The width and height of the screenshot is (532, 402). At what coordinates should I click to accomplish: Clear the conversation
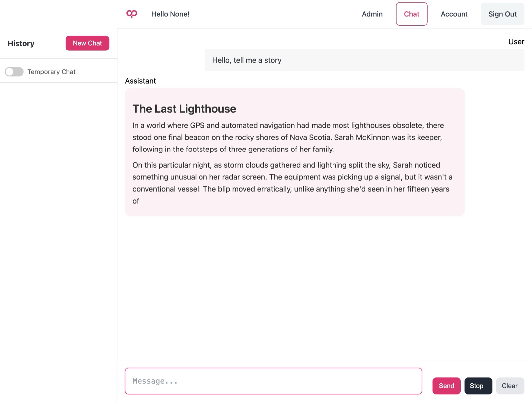point(510,386)
